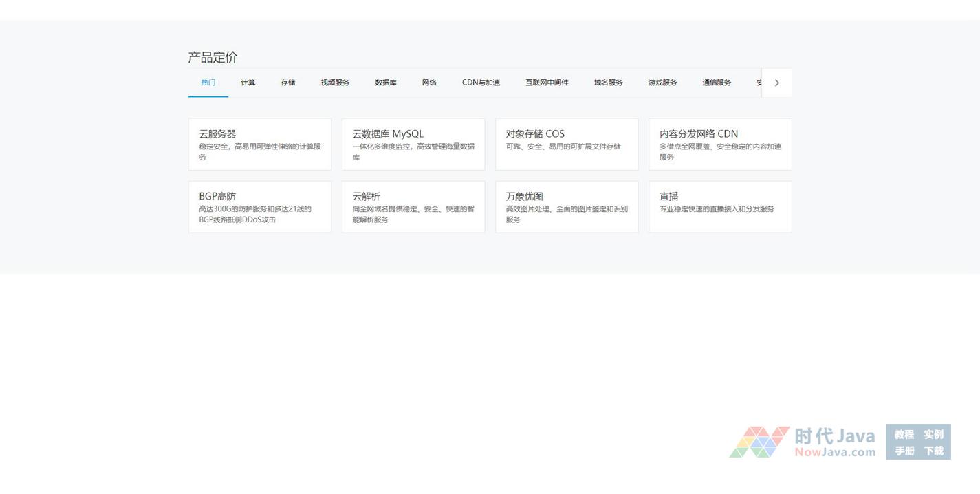The width and height of the screenshot is (980, 494).
Task: Open the 存储 tab
Action: coord(287,83)
